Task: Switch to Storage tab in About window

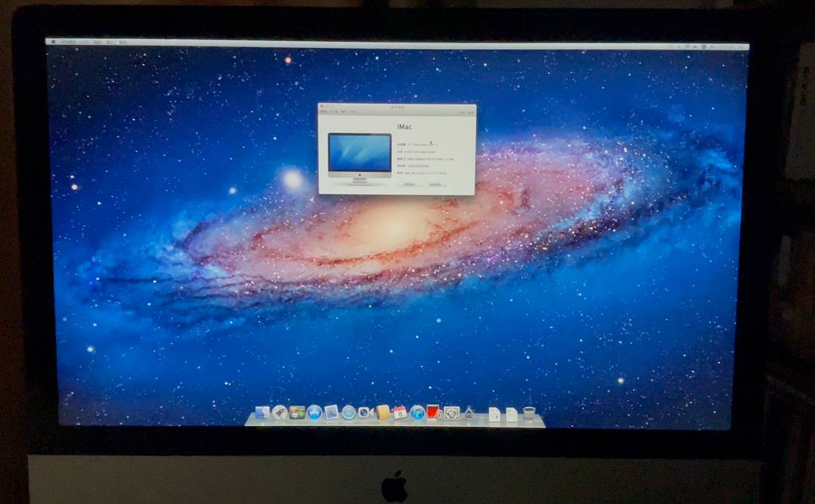Action: 344,112
